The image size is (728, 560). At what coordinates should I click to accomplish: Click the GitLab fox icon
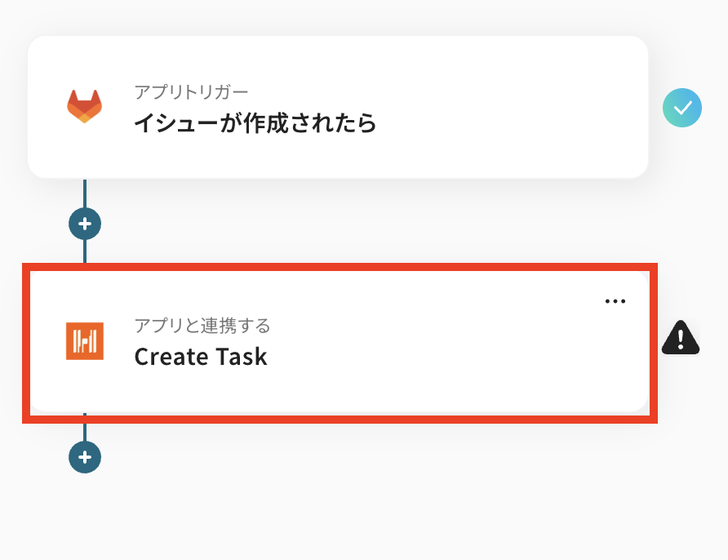click(85, 108)
